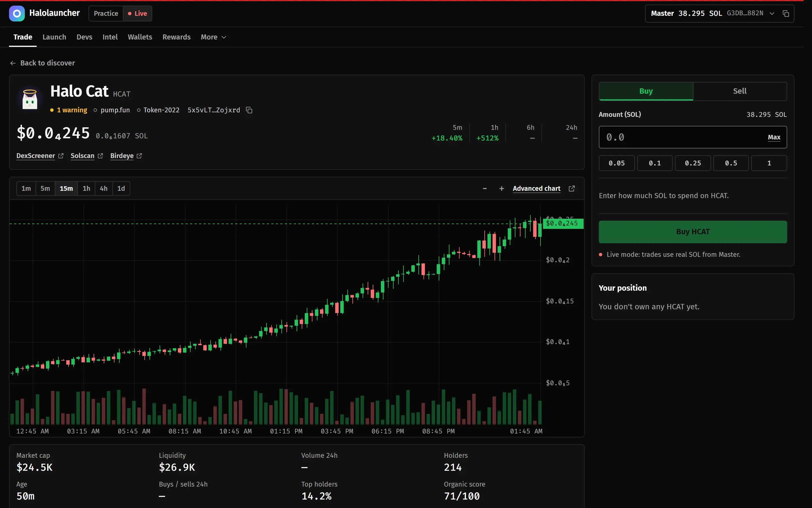Click the back arrow to discover
Image resolution: width=812 pixels, height=508 pixels.
(x=13, y=63)
